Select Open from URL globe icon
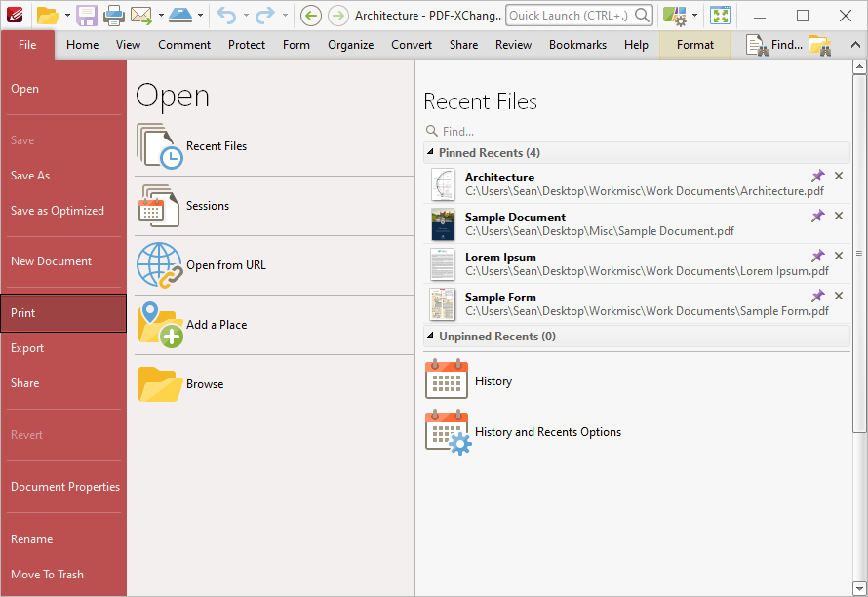Viewport: 868px width, 597px height. click(x=159, y=265)
